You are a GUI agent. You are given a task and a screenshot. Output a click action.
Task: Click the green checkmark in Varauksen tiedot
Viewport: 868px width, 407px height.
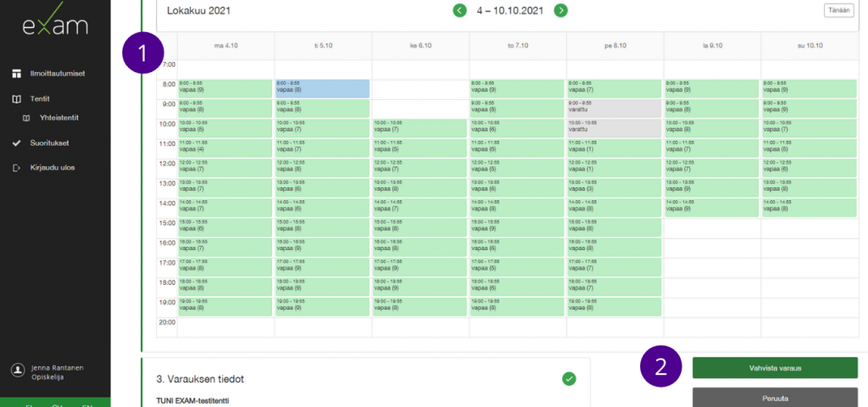569,378
